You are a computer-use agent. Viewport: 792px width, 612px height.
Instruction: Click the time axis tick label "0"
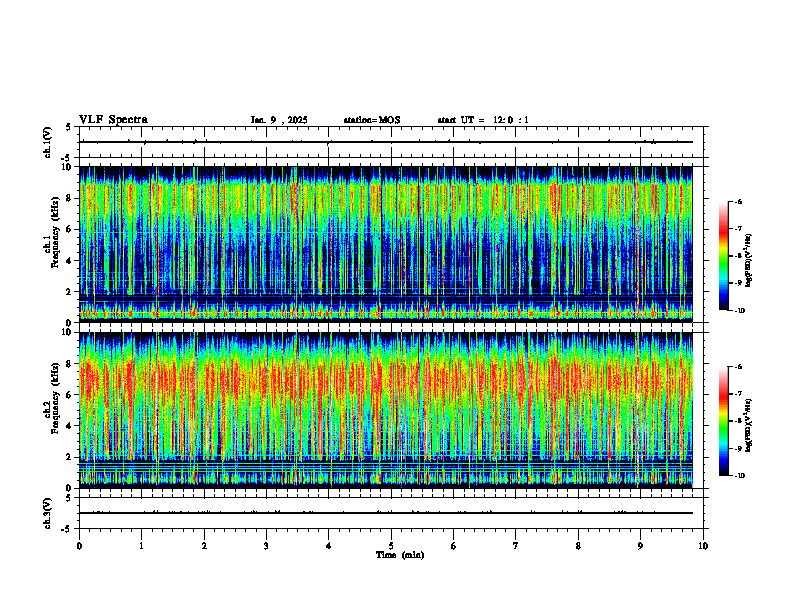(x=79, y=546)
